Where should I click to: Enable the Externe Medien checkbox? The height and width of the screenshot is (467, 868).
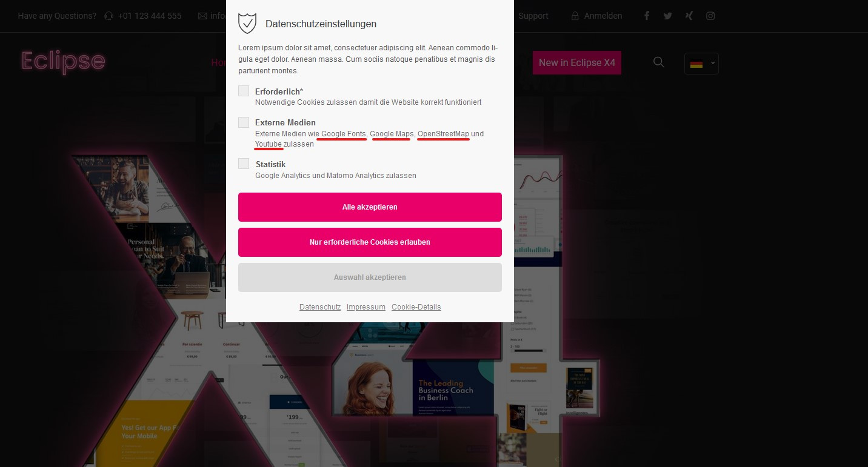click(x=244, y=122)
